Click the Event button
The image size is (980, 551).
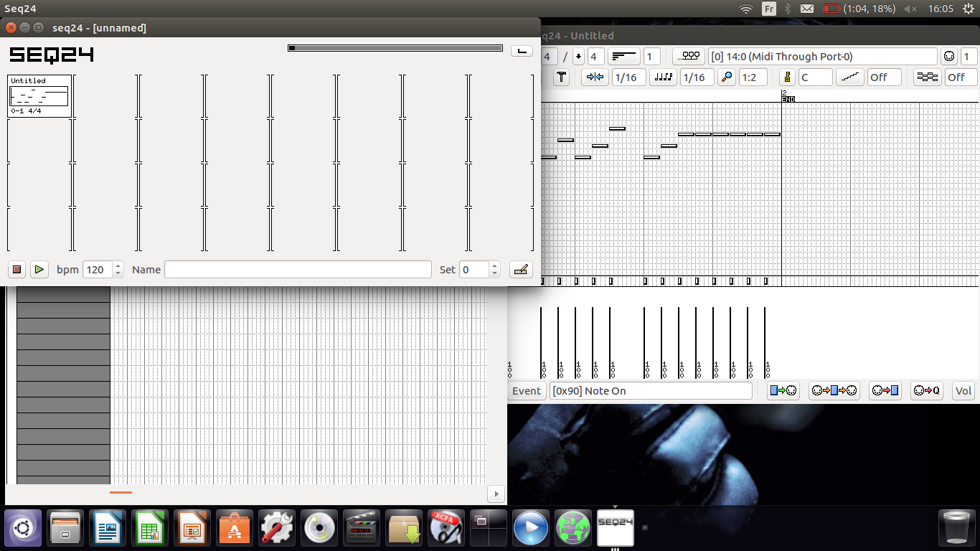(526, 391)
